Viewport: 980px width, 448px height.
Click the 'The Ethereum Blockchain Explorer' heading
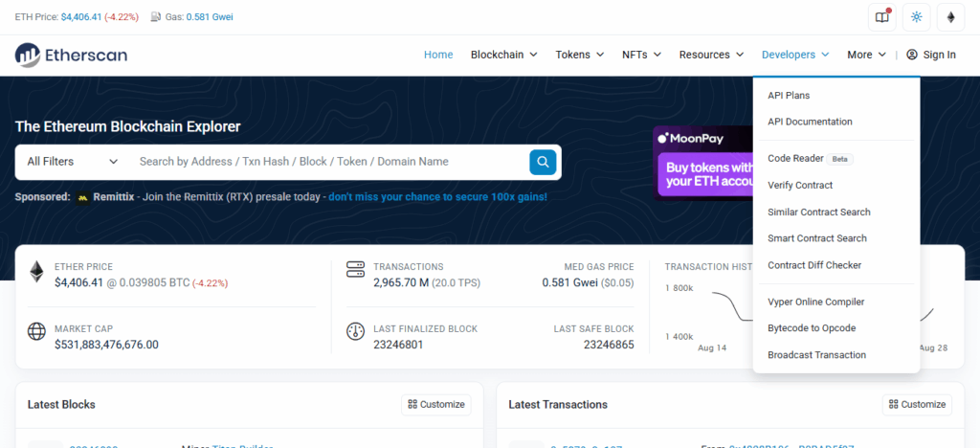(127, 127)
